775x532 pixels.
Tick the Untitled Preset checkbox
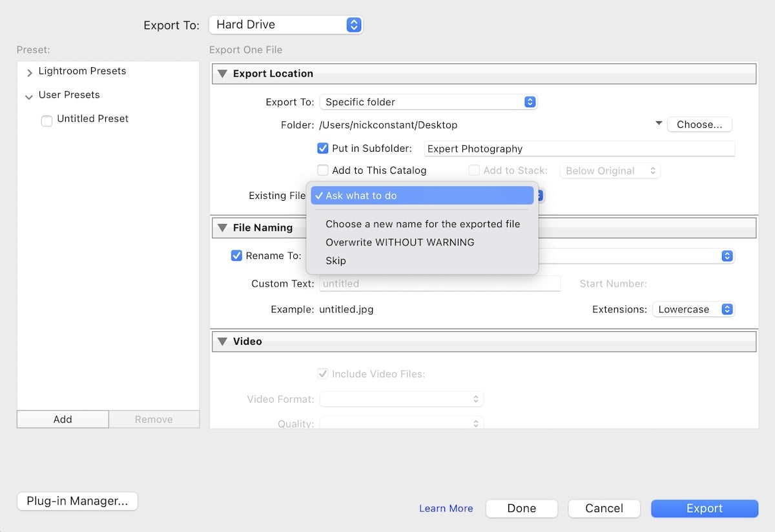pos(46,121)
